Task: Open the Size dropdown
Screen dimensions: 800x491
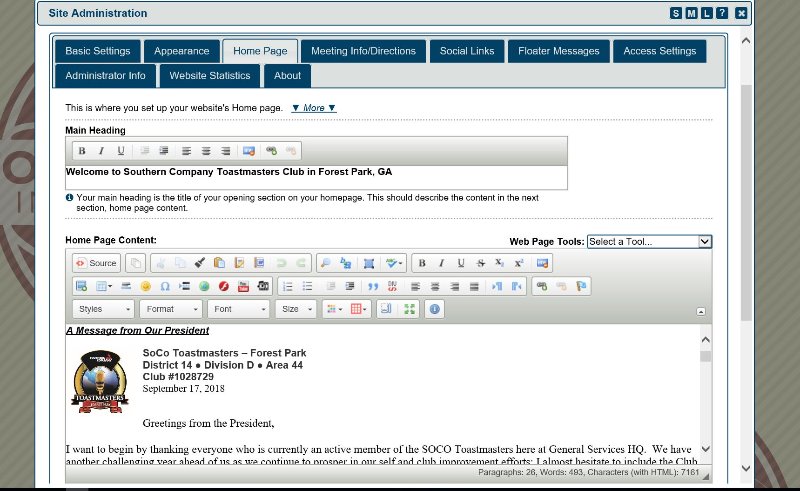Action: click(296, 309)
